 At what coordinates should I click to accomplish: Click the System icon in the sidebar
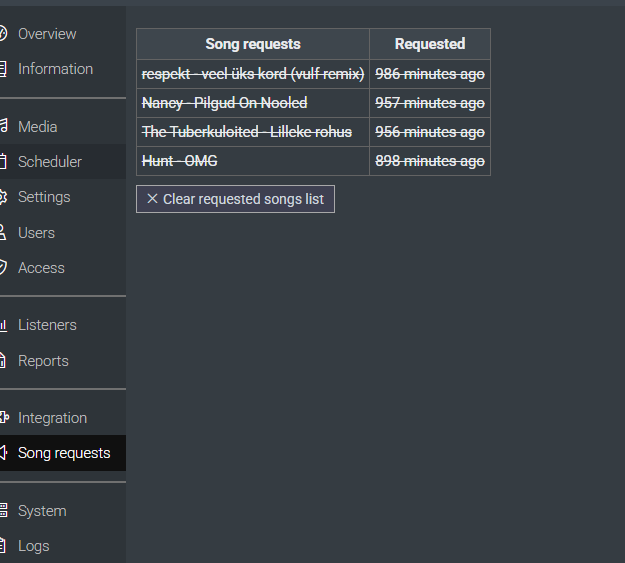click(4, 511)
